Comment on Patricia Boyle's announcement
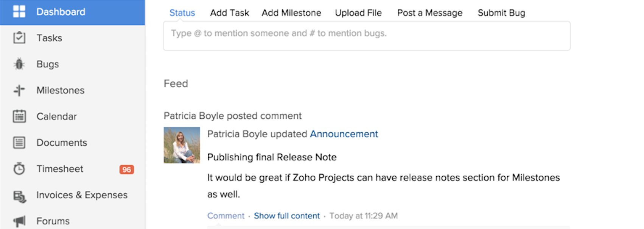 pyautogui.click(x=226, y=215)
